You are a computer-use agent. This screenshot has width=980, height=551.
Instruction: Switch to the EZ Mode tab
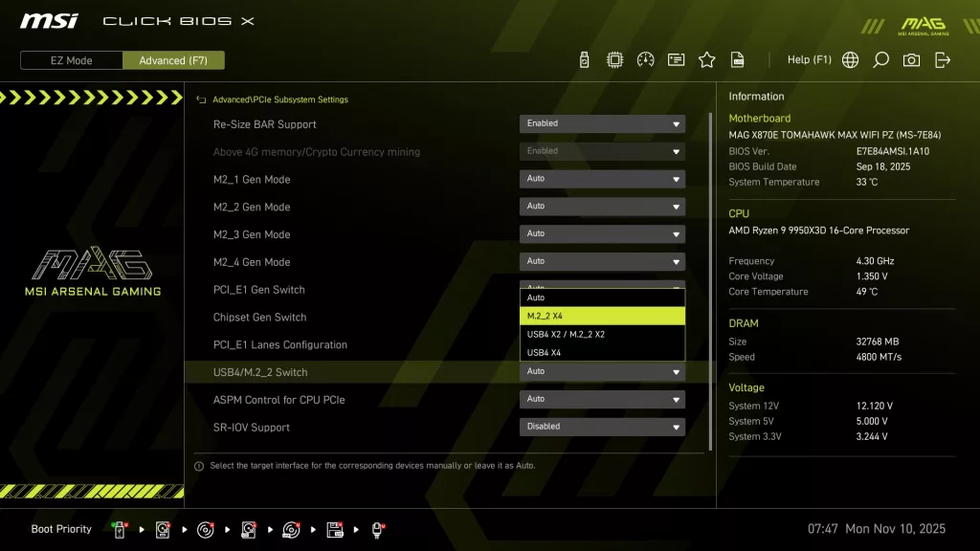[x=70, y=59]
